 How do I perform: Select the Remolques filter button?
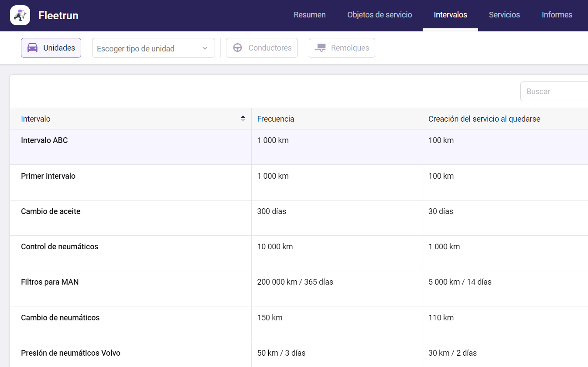click(342, 48)
